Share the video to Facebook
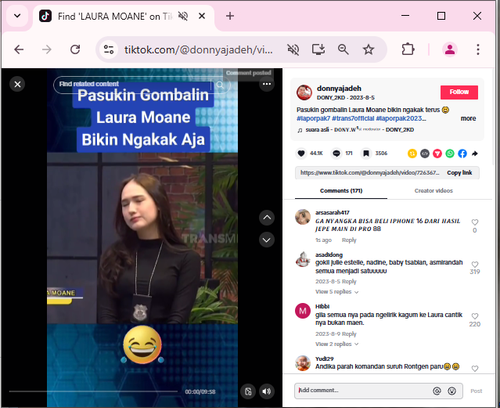The image size is (500, 408). pyautogui.click(x=462, y=153)
